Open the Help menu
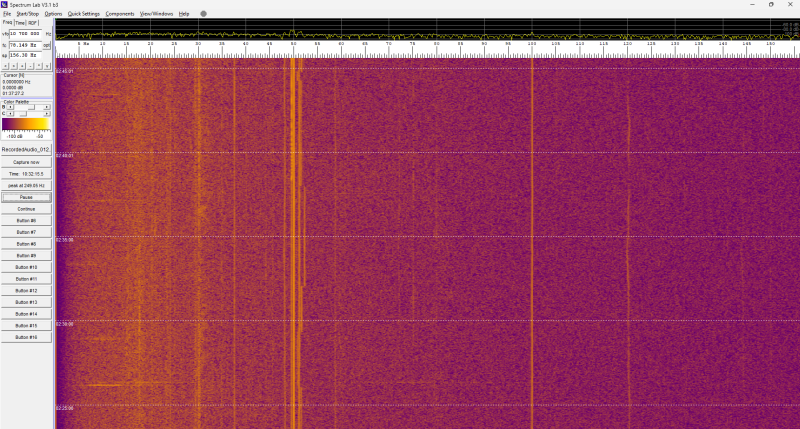800x429 pixels. [184, 14]
